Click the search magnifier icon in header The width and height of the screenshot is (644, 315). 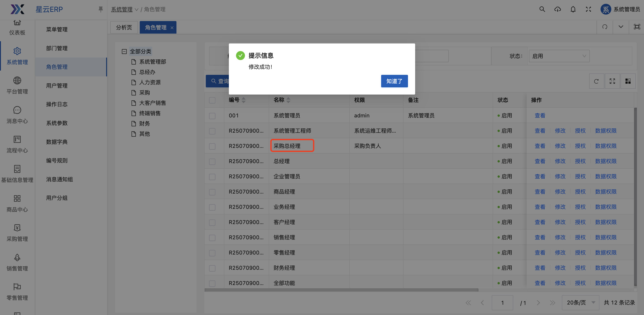tap(542, 9)
